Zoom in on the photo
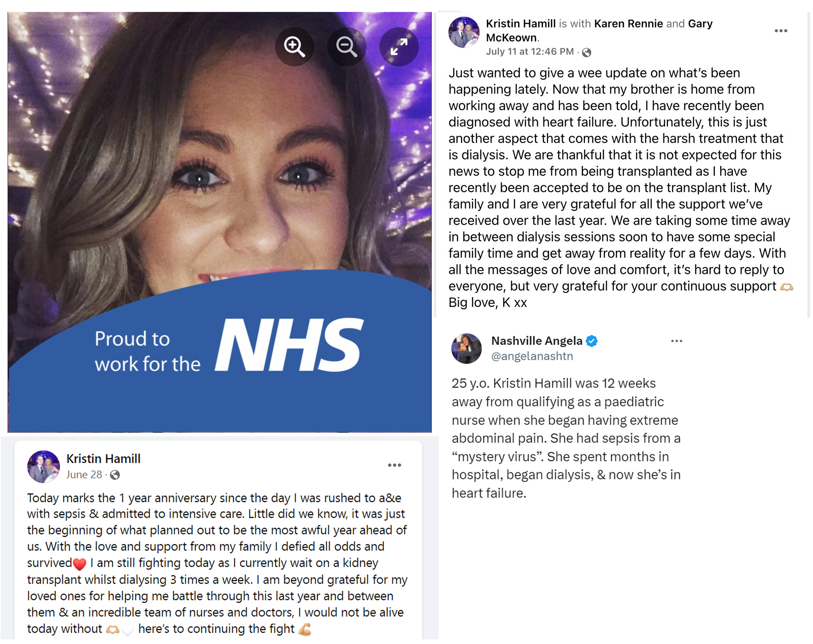Image resolution: width=813 pixels, height=644 pixels. pos(295,47)
